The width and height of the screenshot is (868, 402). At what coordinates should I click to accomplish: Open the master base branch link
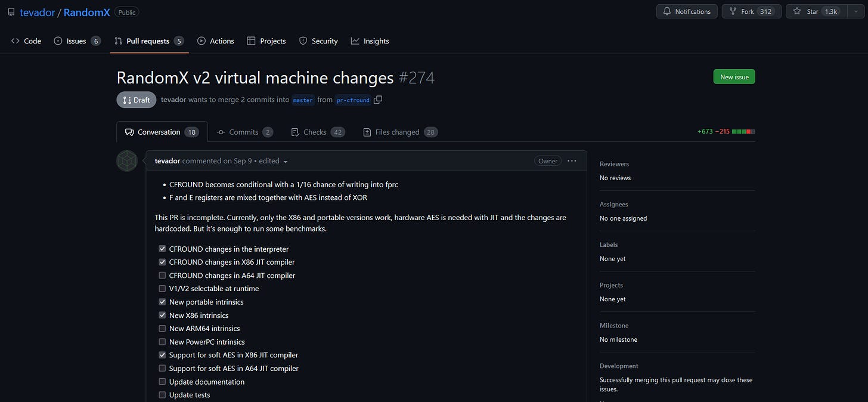(x=303, y=100)
